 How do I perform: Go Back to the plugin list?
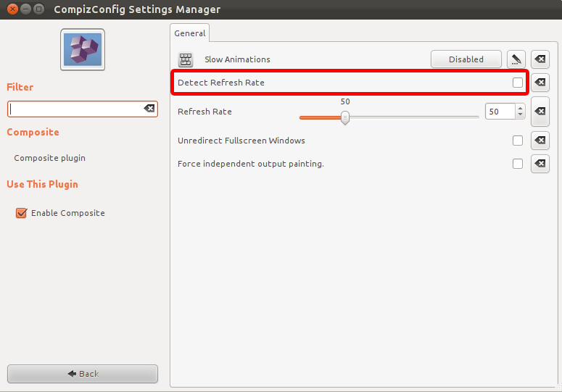tap(83, 374)
